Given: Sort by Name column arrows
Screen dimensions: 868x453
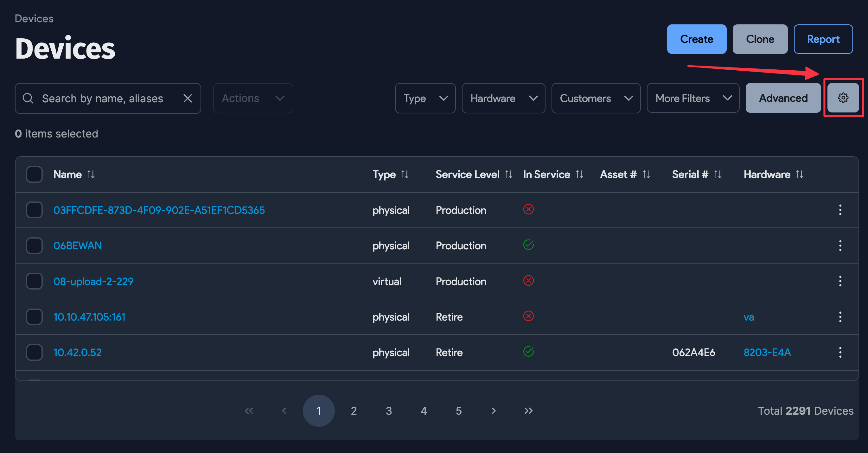Looking at the screenshot, I should point(91,174).
